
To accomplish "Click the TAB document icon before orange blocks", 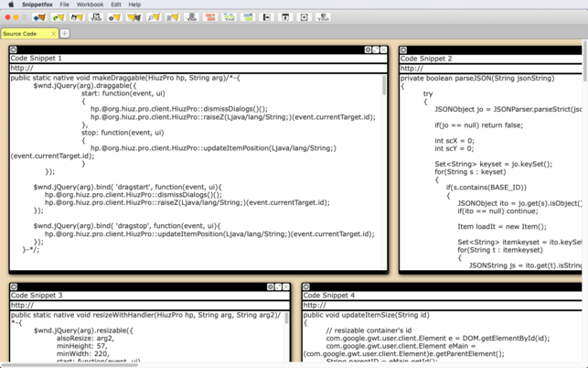I will pos(192,17).
